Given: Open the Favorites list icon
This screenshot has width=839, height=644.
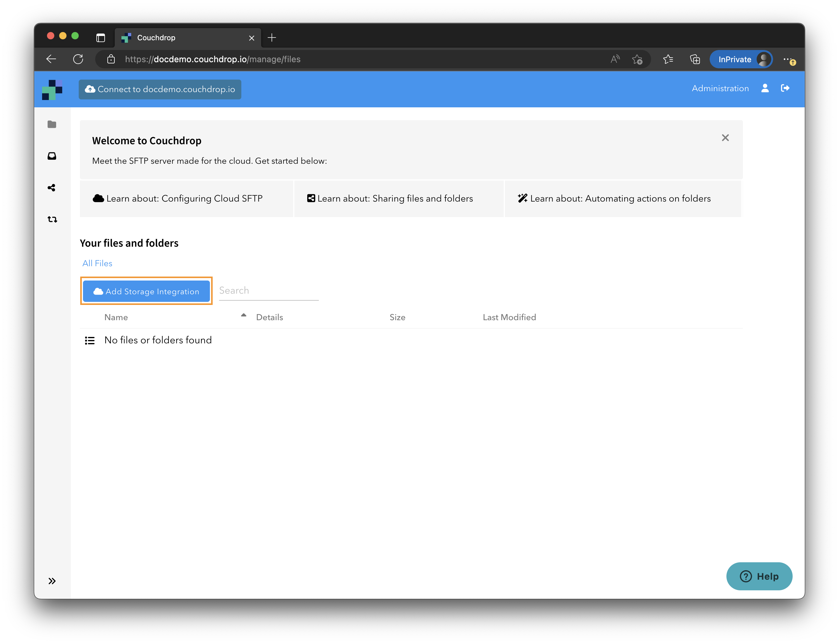Looking at the screenshot, I should click(668, 59).
